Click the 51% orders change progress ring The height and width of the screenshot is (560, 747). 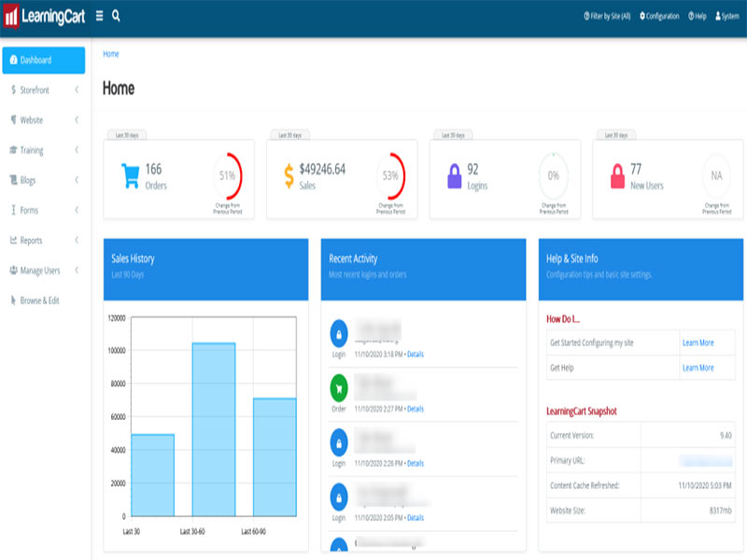pos(227,175)
